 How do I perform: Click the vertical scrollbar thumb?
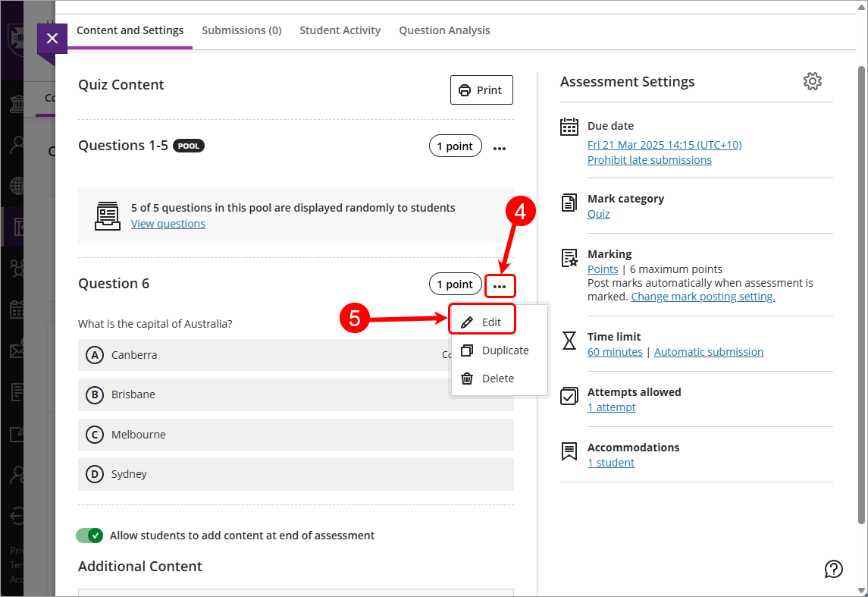861,294
